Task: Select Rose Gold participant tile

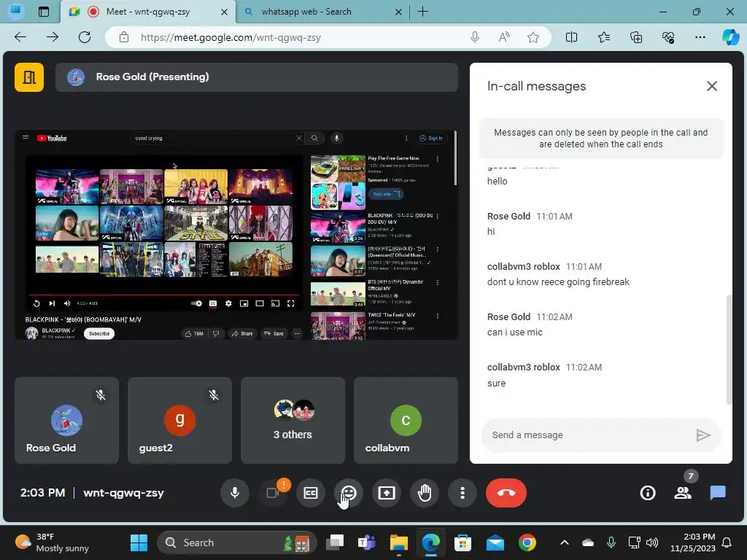Action: coord(66,420)
